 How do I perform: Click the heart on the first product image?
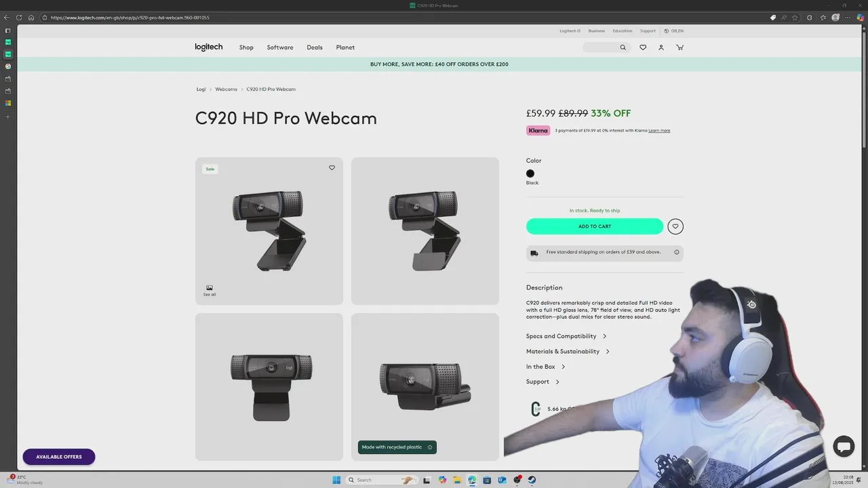[332, 168]
